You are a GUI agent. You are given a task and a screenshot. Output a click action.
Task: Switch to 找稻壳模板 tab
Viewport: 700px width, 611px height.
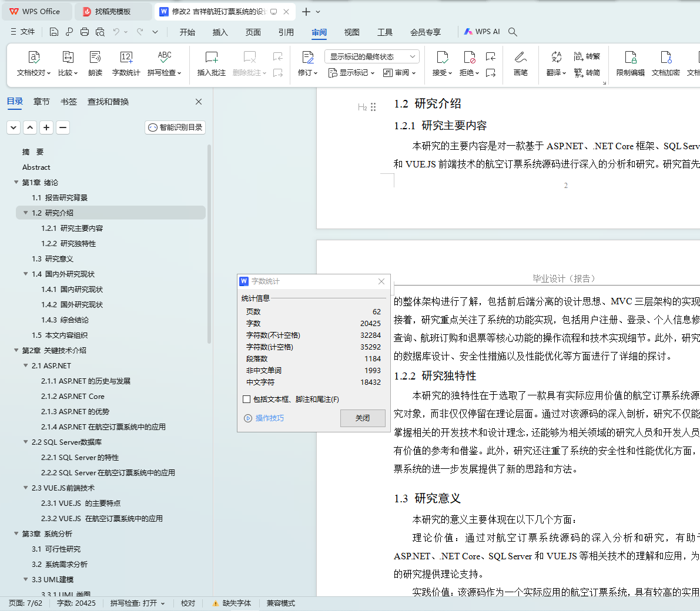(x=112, y=12)
